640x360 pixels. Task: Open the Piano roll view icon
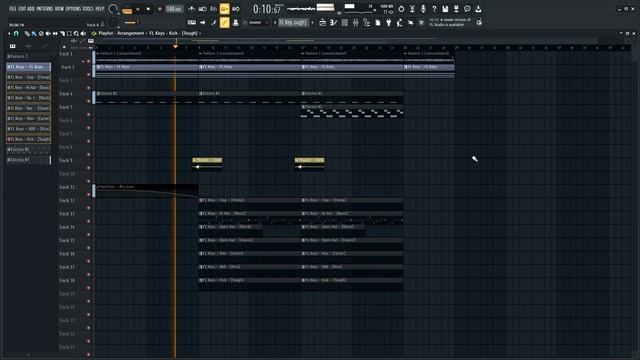(333, 23)
